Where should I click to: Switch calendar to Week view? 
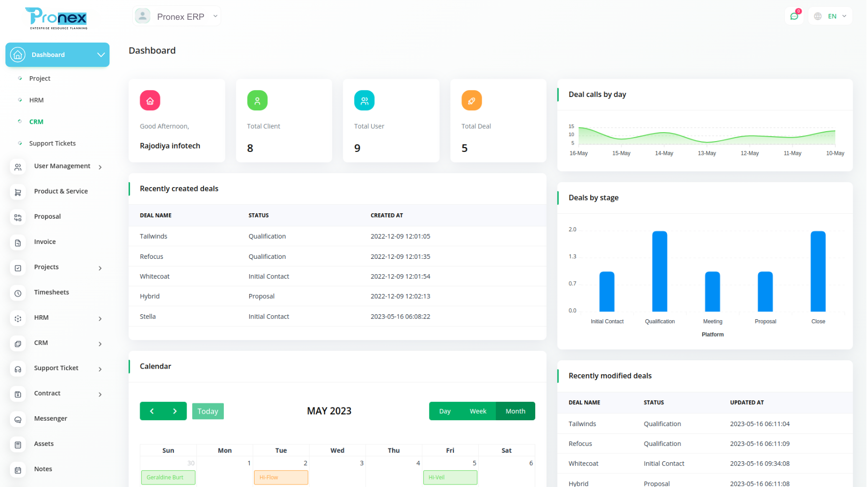point(478,411)
